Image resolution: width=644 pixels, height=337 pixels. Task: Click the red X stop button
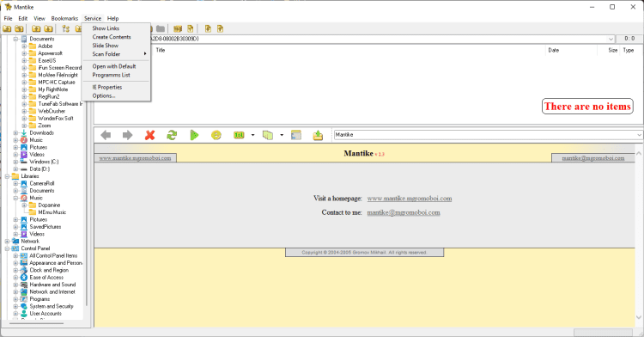click(x=150, y=135)
